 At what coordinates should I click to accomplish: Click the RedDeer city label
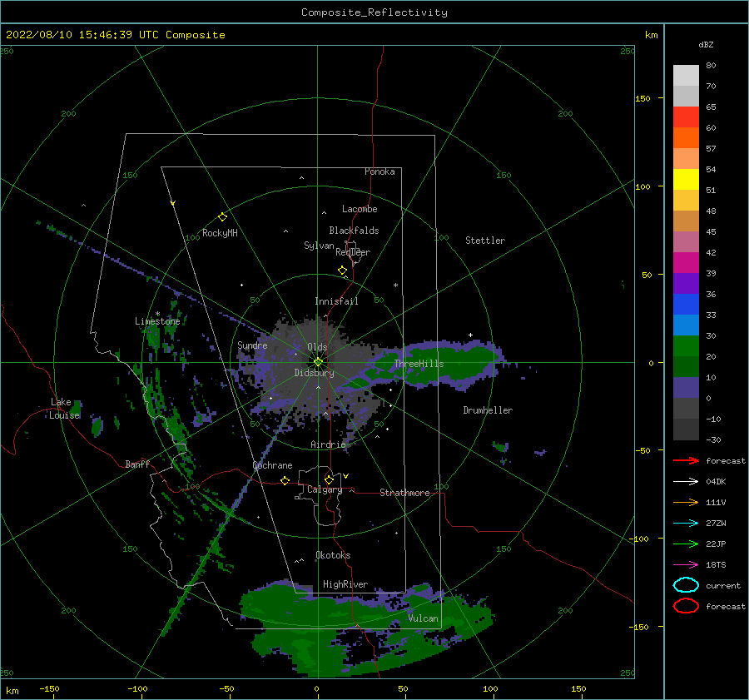(x=353, y=252)
